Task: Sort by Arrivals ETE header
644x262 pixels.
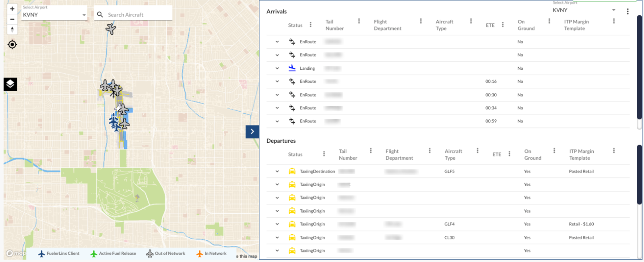Action: (x=490, y=25)
